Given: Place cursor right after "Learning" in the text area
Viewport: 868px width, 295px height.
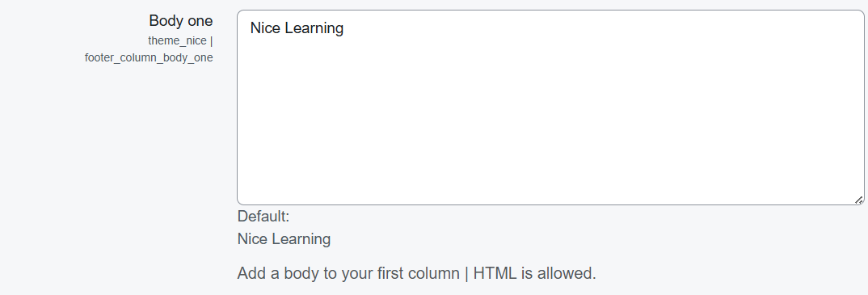Looking at the screenshot, I should click(344, 27).
